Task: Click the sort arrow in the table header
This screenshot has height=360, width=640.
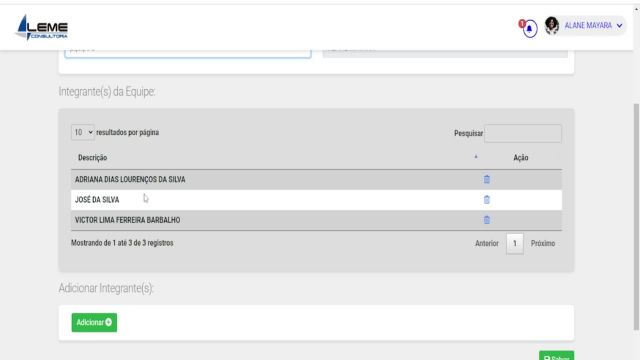Action: tap(476, 157)
